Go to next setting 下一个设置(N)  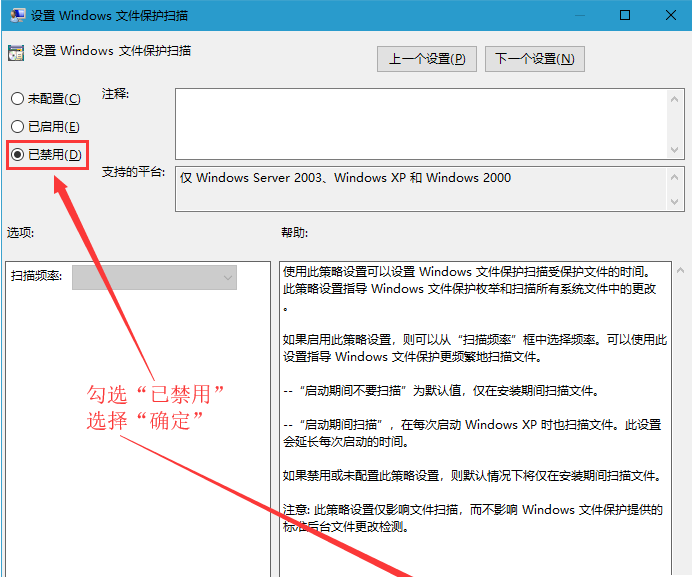pos(535,59)
